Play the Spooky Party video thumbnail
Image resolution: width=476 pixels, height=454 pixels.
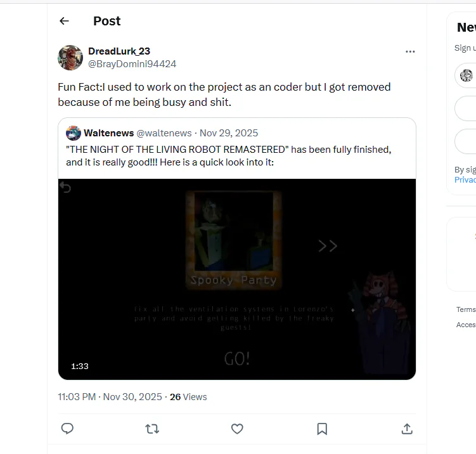[x=236, y=279]
